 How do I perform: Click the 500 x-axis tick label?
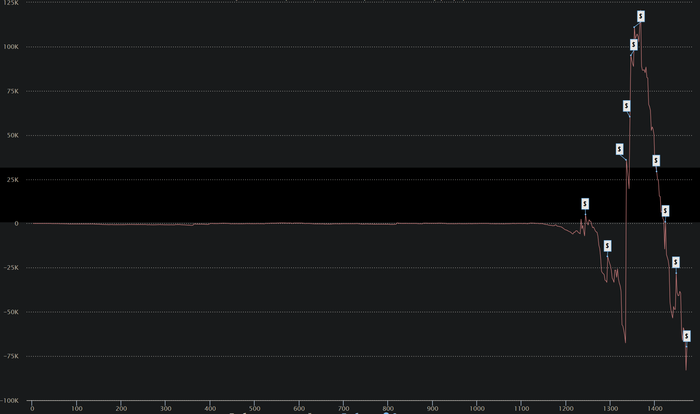coord(254,408)
